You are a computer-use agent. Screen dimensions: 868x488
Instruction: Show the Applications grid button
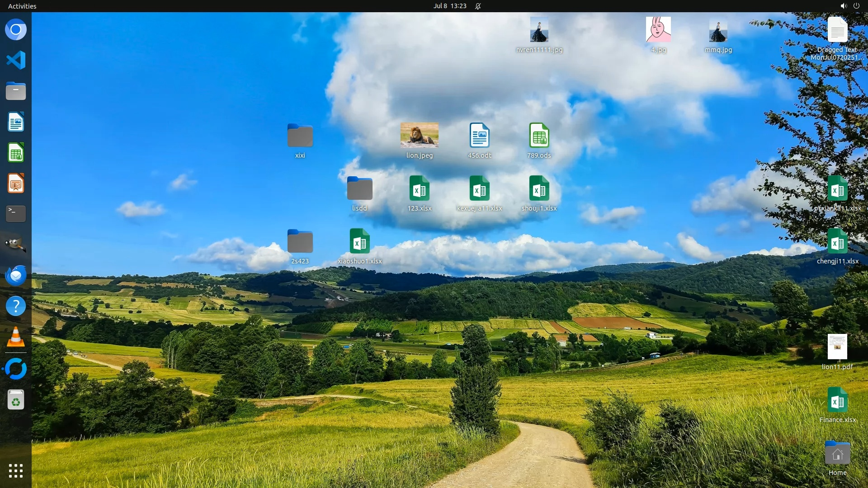click(16, 471)
